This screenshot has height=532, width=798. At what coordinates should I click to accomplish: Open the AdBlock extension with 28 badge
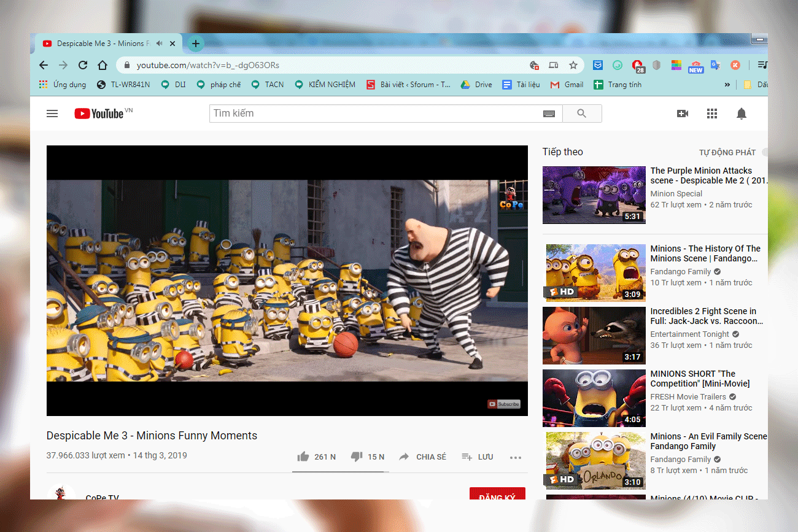click(638, 66)
